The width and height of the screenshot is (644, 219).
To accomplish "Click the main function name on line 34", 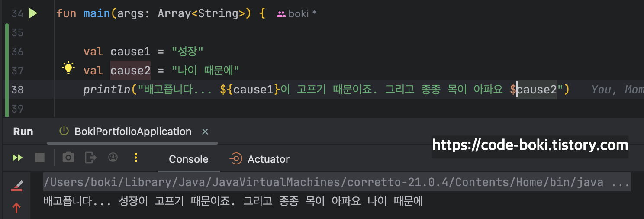I will 97,14.
